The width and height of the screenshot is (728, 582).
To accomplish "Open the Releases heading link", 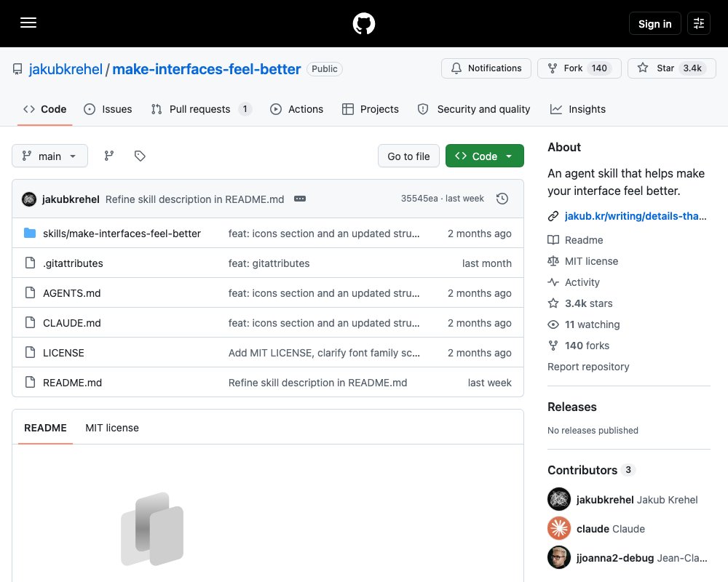I will [x=572, y=407].
